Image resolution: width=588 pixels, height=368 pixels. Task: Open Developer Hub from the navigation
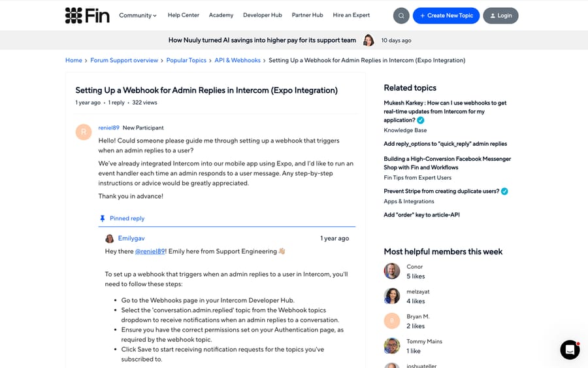[x=263, y=15]
